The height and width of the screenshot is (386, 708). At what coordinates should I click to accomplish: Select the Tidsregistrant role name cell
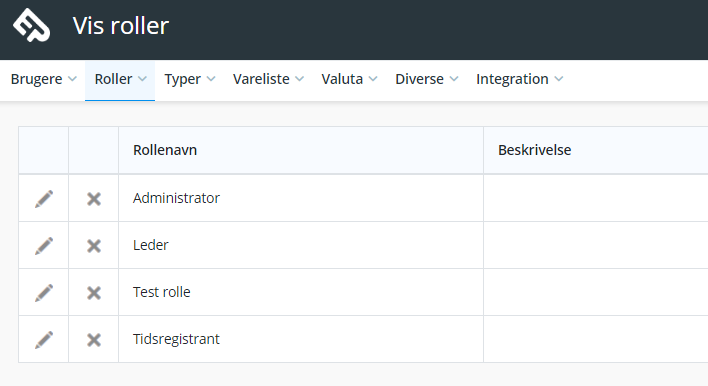pos(301,339)
